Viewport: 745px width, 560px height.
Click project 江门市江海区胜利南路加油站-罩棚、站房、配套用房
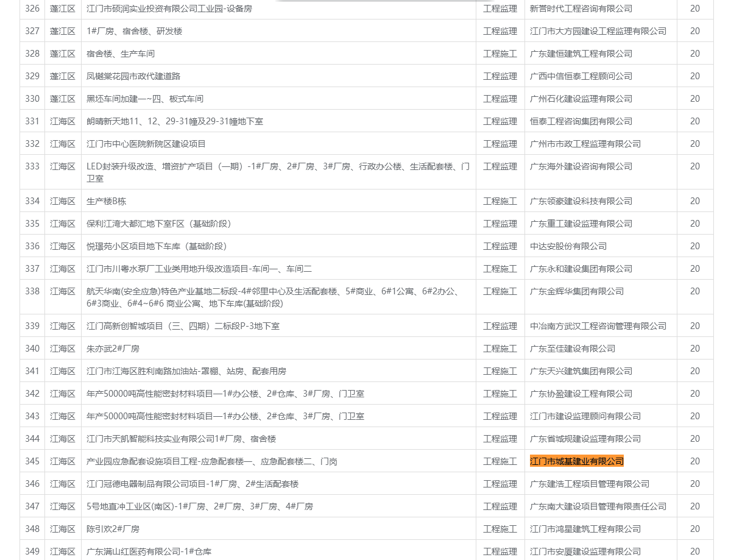186,371
